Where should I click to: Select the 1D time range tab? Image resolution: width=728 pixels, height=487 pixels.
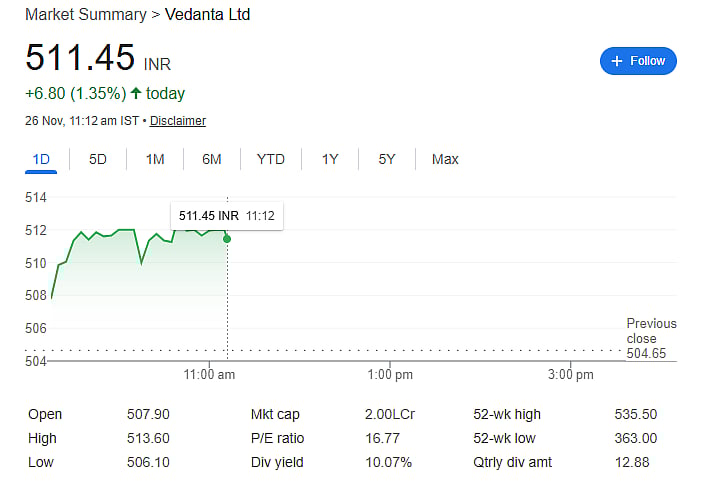[41, 159]
